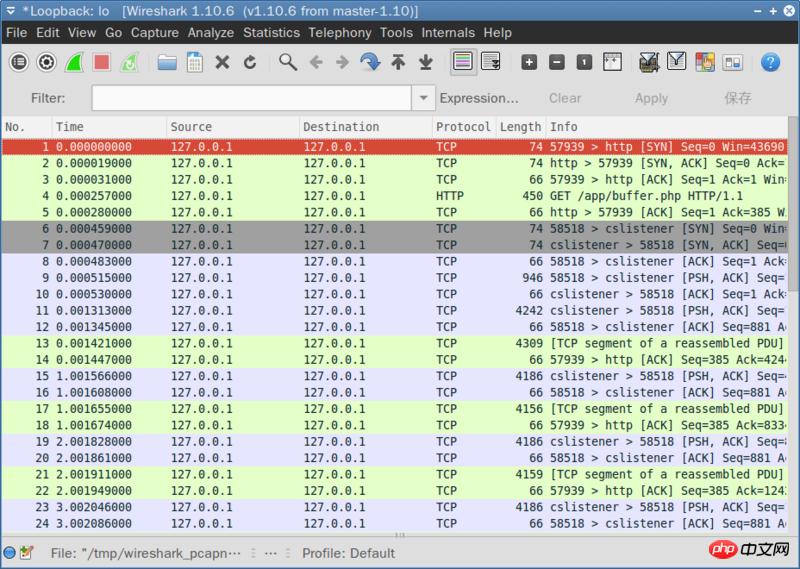Open preferences icon in toolbar

click(x=733, y=62)
